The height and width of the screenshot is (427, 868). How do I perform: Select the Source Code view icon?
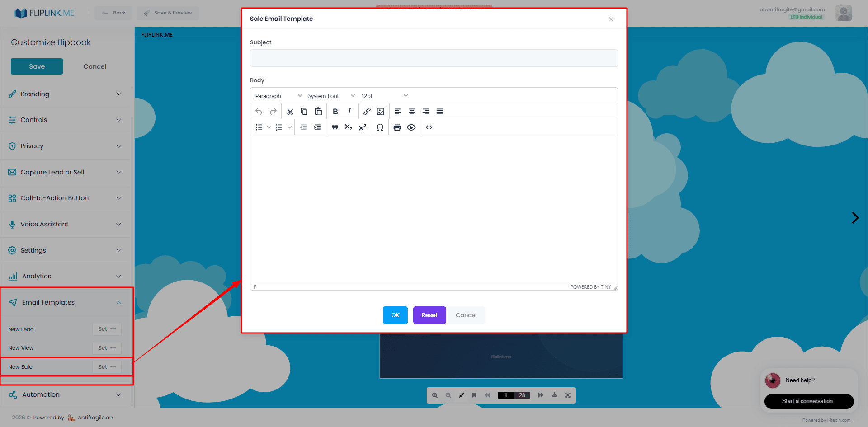pos(429,127)
